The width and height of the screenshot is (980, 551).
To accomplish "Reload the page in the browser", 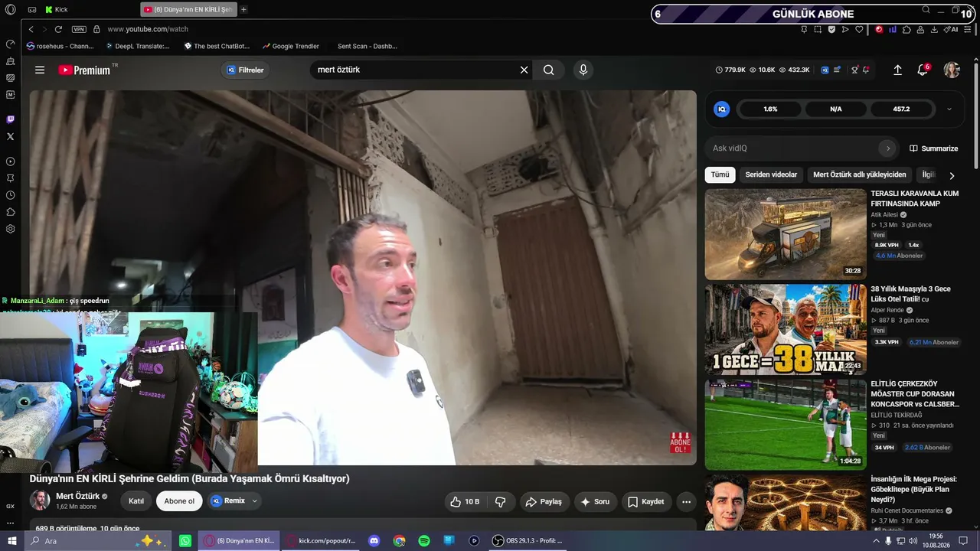I will 58,29.
